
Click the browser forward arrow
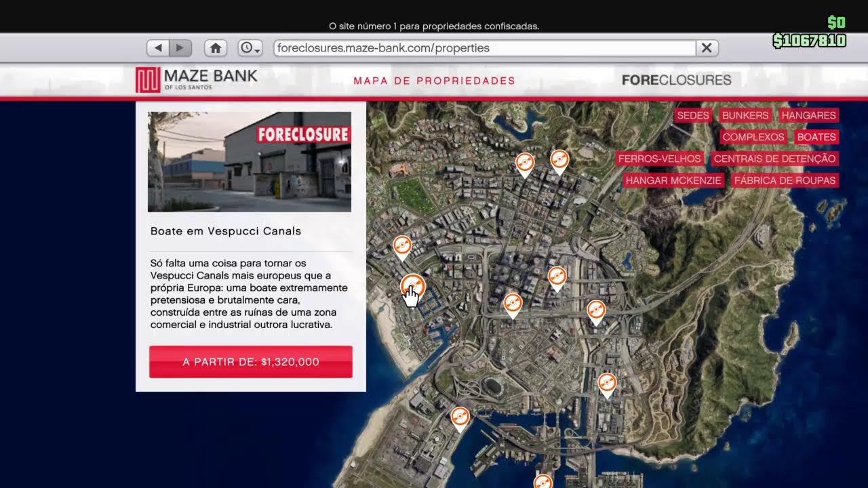click(x=180, y=48)
